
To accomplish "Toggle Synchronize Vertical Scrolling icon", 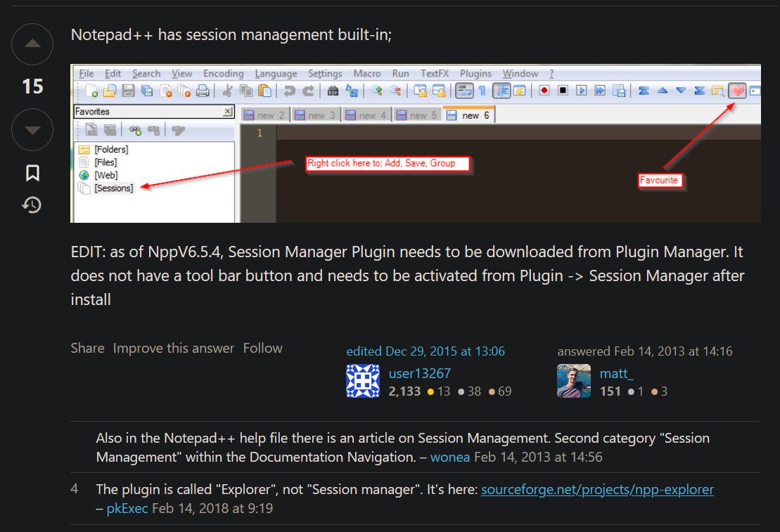I will point(421,91).
